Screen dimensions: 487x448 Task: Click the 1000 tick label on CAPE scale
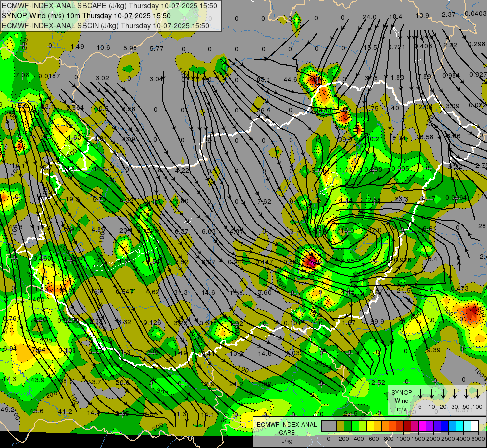tap(403, 439)
